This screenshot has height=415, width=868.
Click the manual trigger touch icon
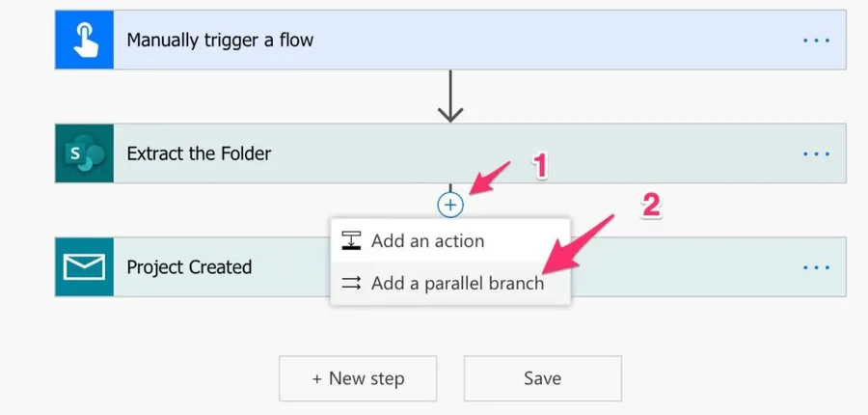click(85, 40)
